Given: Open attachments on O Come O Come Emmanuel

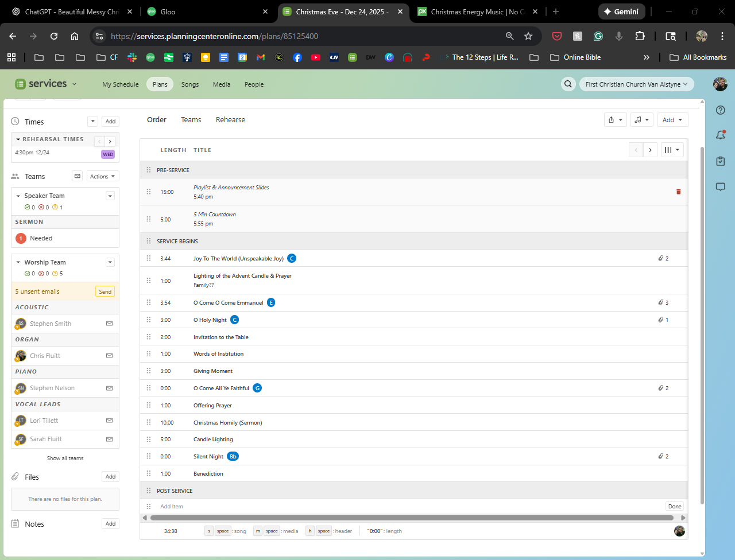Looking at the screenshot, I should (x=663, y=302).
